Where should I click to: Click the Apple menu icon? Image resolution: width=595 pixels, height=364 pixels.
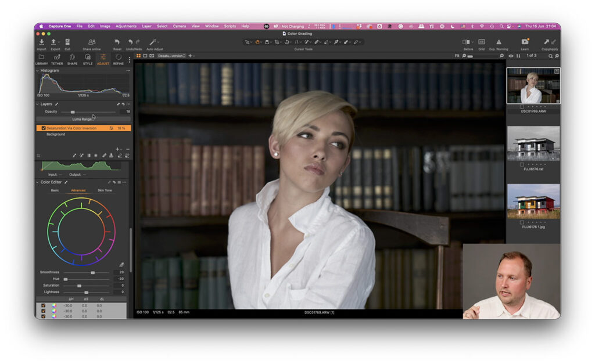[41, 26]
